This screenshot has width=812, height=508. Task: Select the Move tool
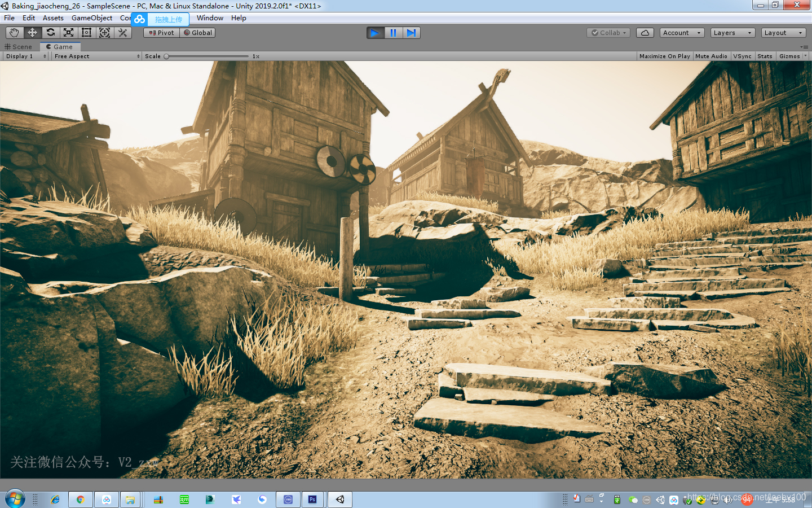[32, 33]
